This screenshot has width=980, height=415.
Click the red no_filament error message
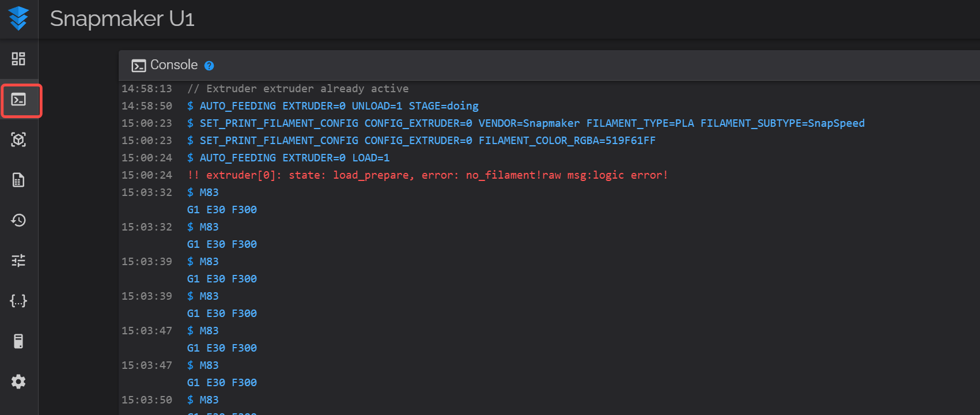pyautogui.click(x=427, y=175)
